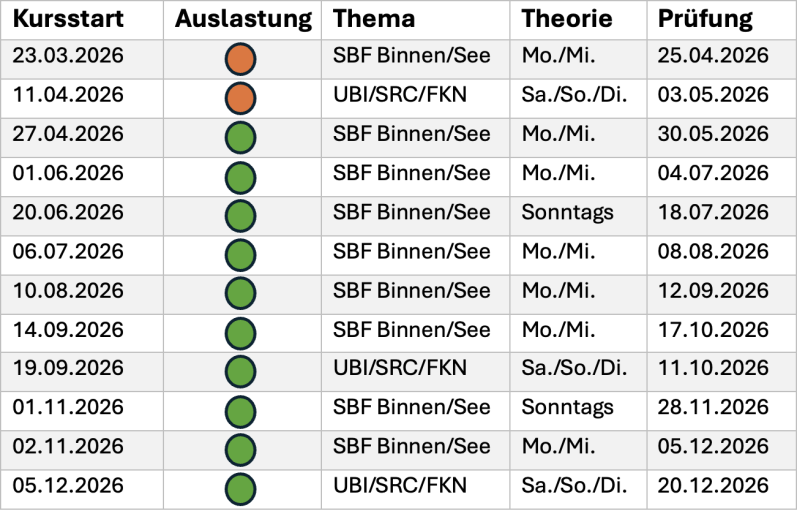797x511 pixels.
Task: Select the green availability dot for 06.07.2026
Action: [241, 254]
